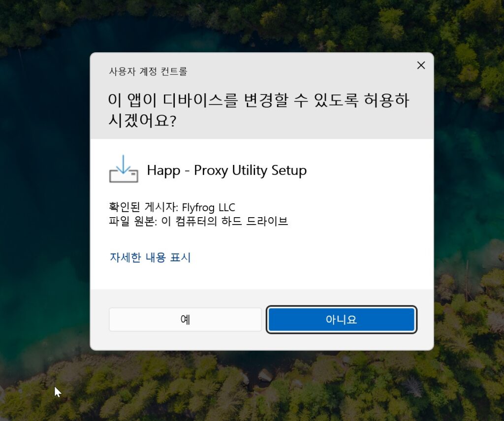Click empty white area beside details link

click(305, 258)
